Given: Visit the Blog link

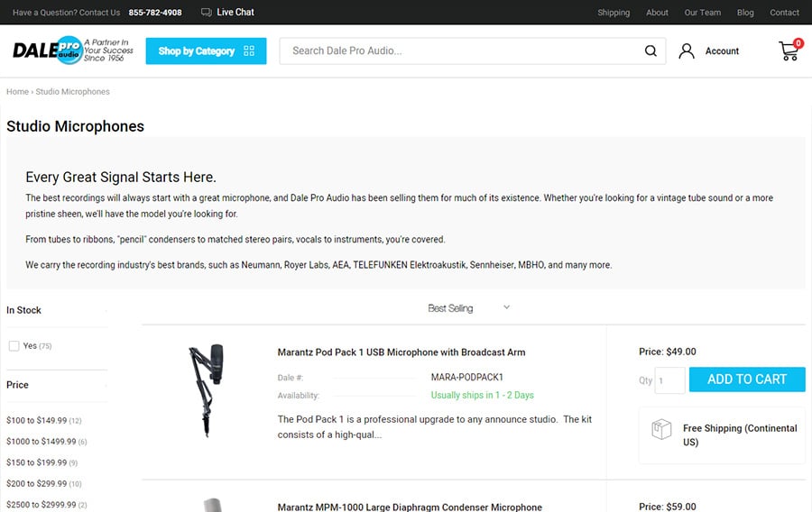Looking at the screenshot, I should coord(745,13).
